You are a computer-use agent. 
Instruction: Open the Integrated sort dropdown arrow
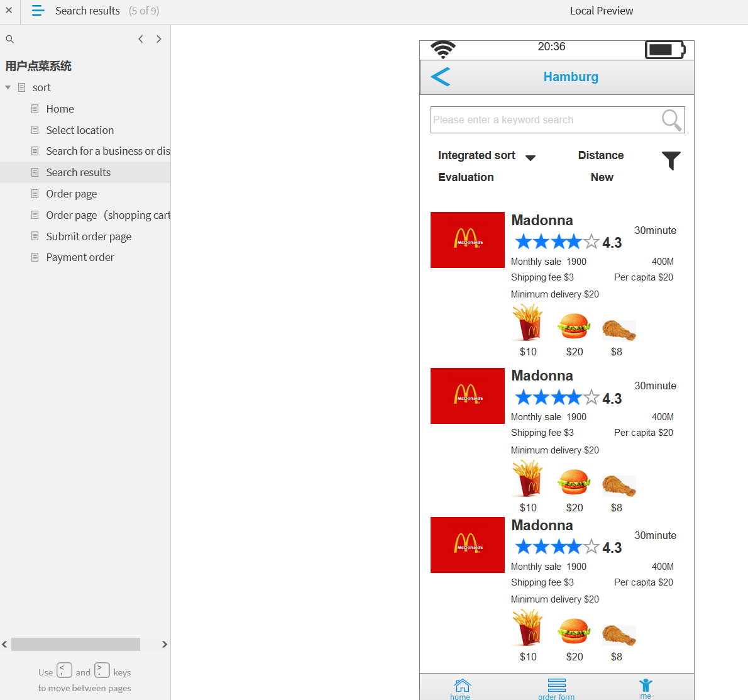[531, 157]
